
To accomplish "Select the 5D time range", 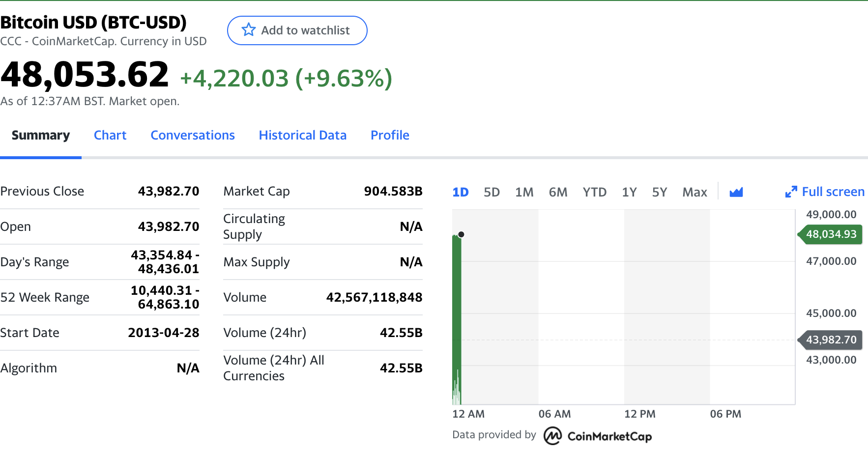I will tap(492, 192).
